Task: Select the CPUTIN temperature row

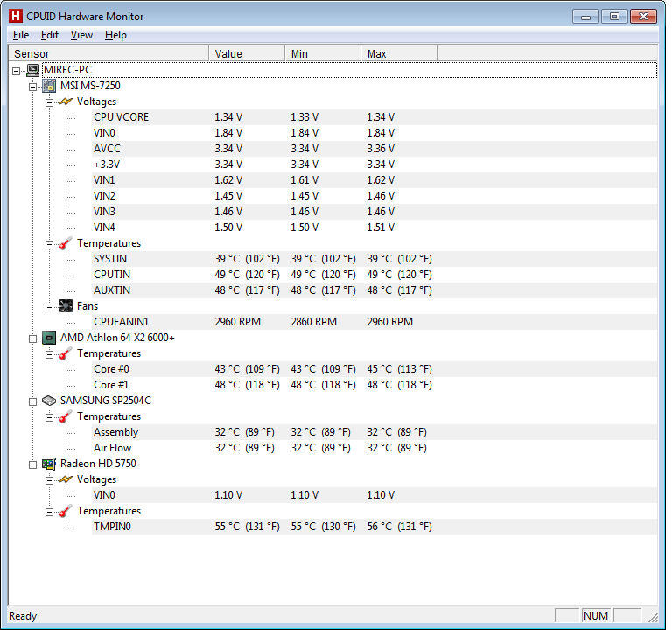Action: click(374, 275)
